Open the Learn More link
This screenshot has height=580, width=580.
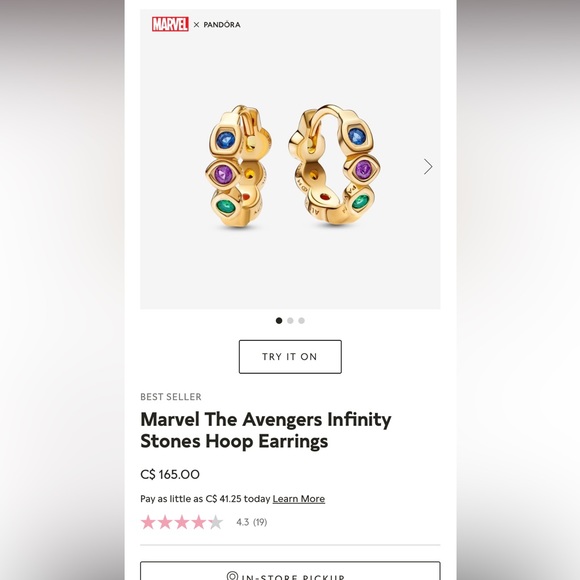coord(299,499)
